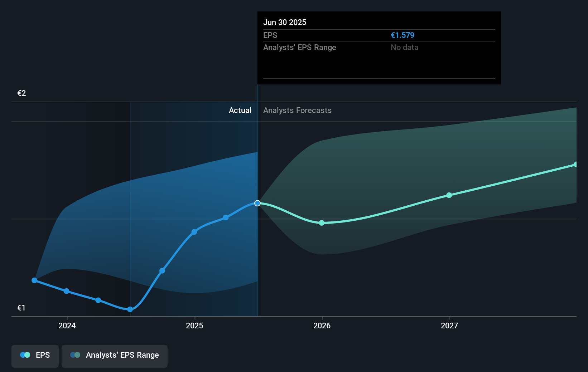
Task: Click the Analysts' EPS Range legend dot icon
Action: pos(75,355)
